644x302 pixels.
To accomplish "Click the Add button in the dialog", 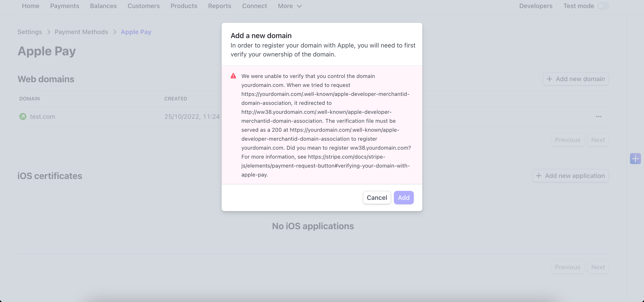I will [404, 197].
